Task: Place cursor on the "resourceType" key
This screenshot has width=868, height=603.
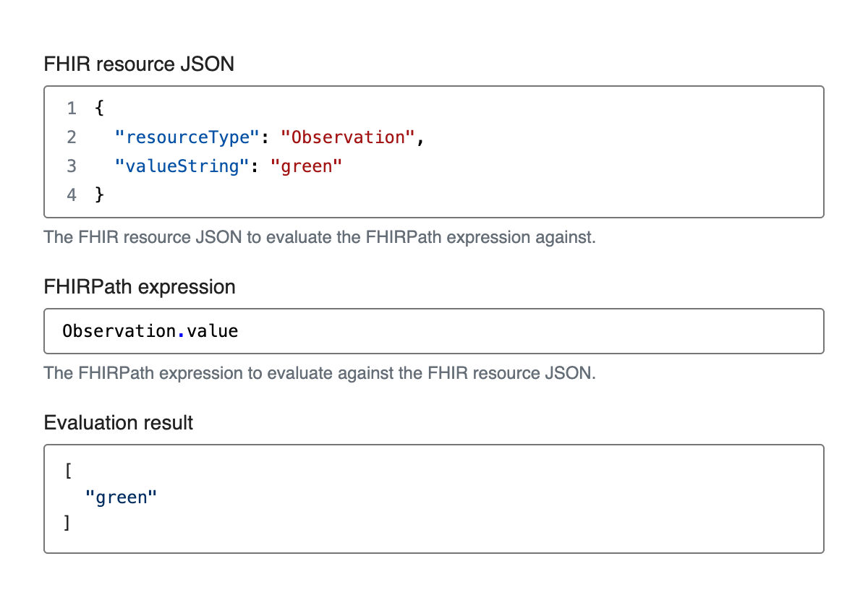Action: pos(187,137)
